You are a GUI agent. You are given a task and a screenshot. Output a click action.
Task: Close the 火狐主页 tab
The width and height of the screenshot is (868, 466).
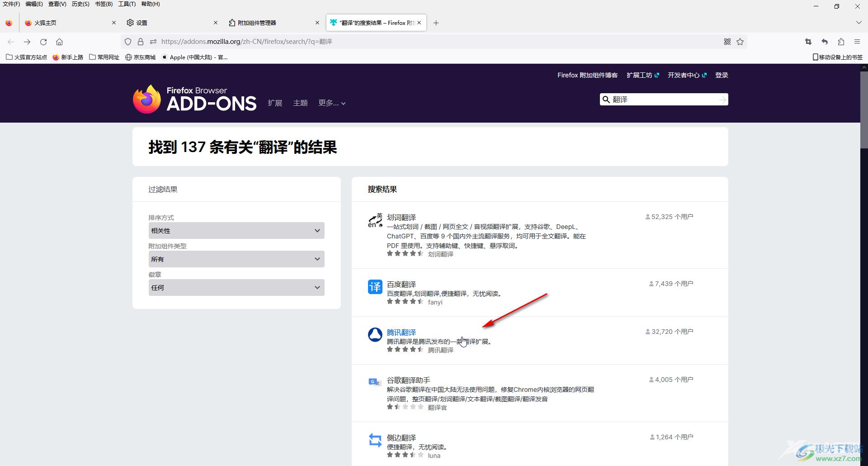point(114,23)
